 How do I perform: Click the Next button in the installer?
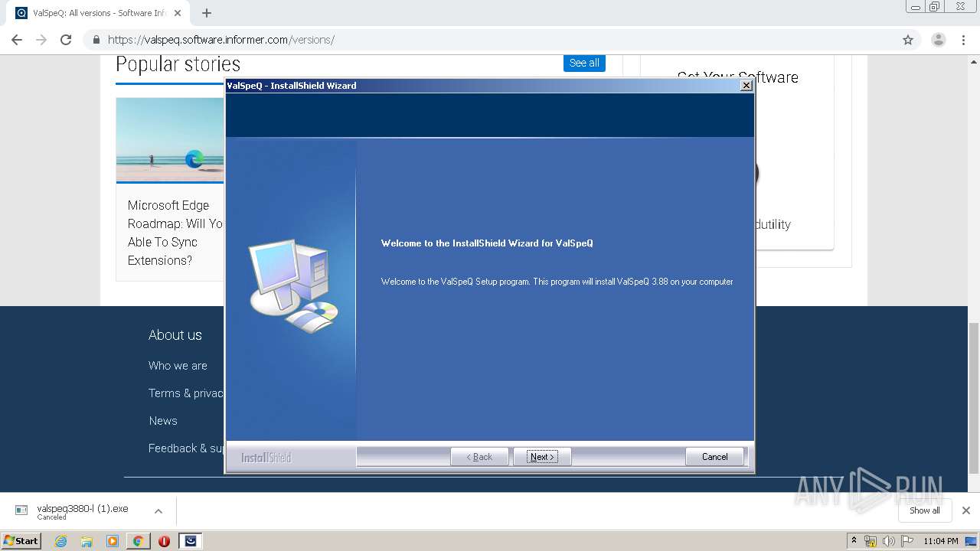pos(542,457)
